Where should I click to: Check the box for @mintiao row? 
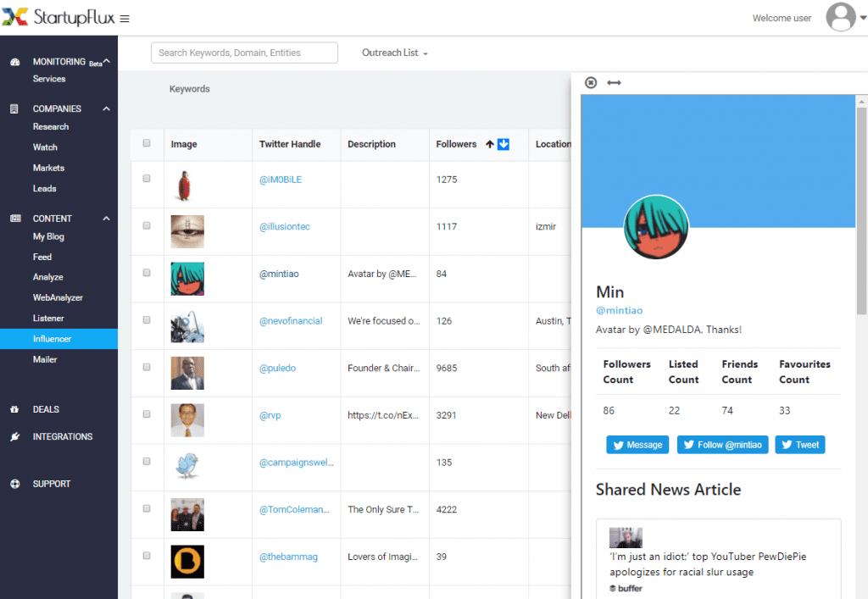tap(147, 273)
